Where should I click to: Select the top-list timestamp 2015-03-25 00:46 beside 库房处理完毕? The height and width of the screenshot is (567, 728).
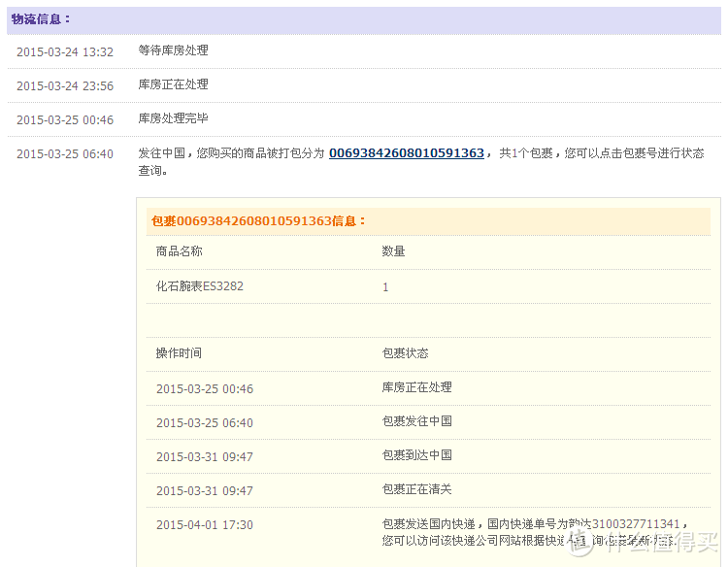click(x=65, y=119)
